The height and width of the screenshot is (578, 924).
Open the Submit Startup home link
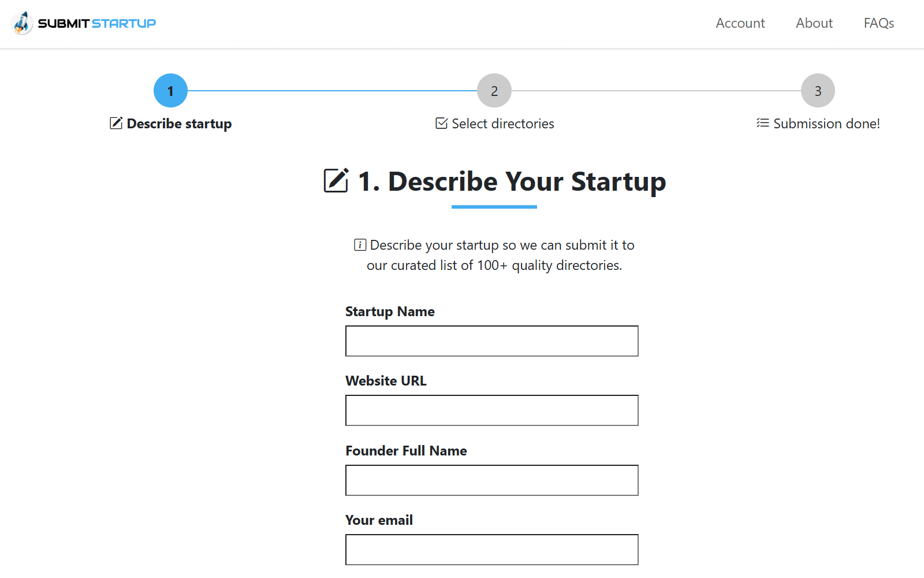[x=84, y=23]
